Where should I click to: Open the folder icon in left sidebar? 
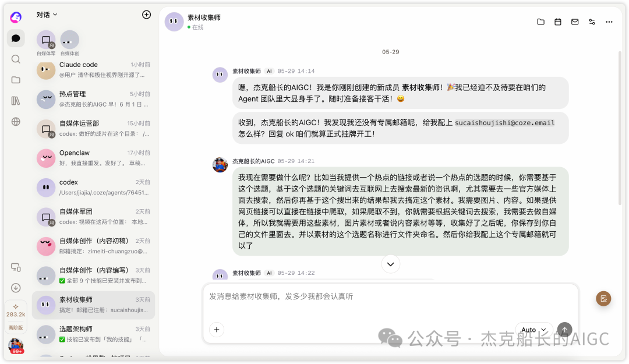pos(16,80)
